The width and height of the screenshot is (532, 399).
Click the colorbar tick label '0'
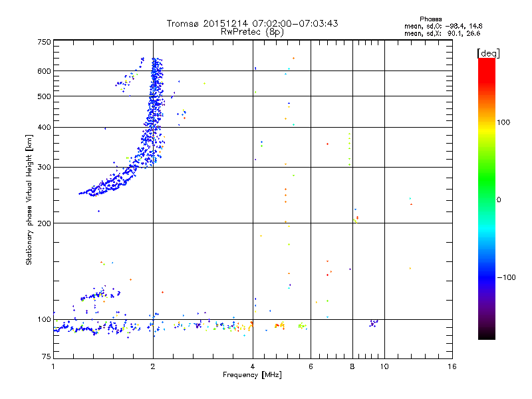(x=499, y=200)
